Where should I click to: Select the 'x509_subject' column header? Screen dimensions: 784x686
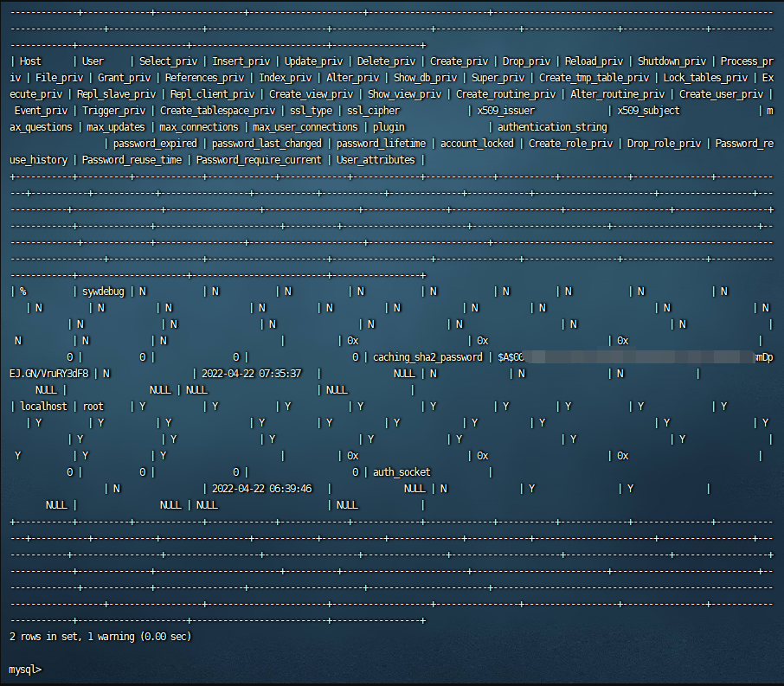648,111
